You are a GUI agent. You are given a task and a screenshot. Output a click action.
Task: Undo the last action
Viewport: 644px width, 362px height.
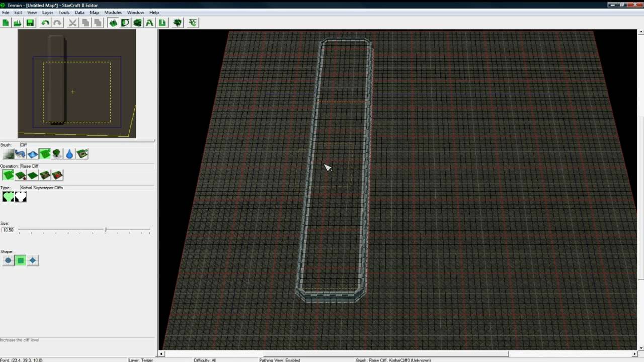[x=45, y=23]
